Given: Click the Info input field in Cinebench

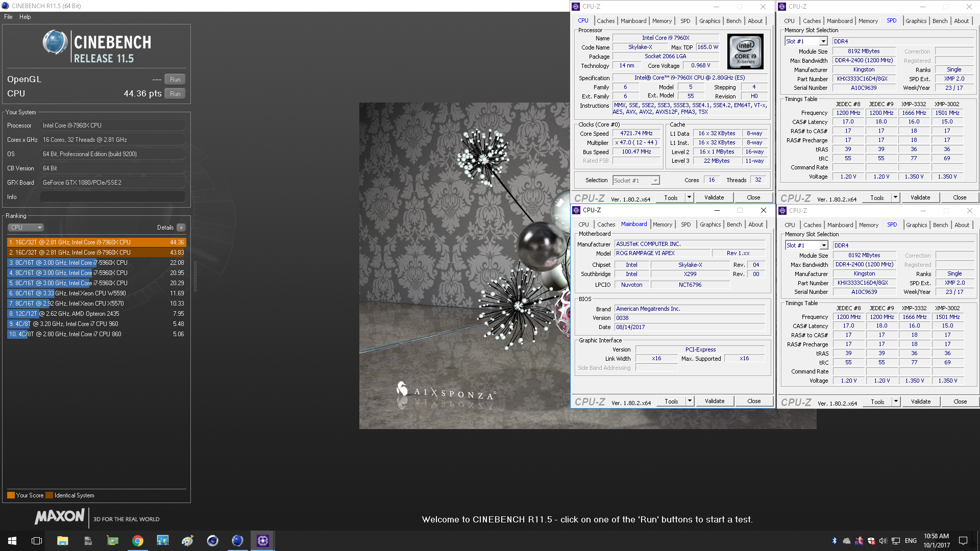Looking at the screenshot, I should coord(113,197).
